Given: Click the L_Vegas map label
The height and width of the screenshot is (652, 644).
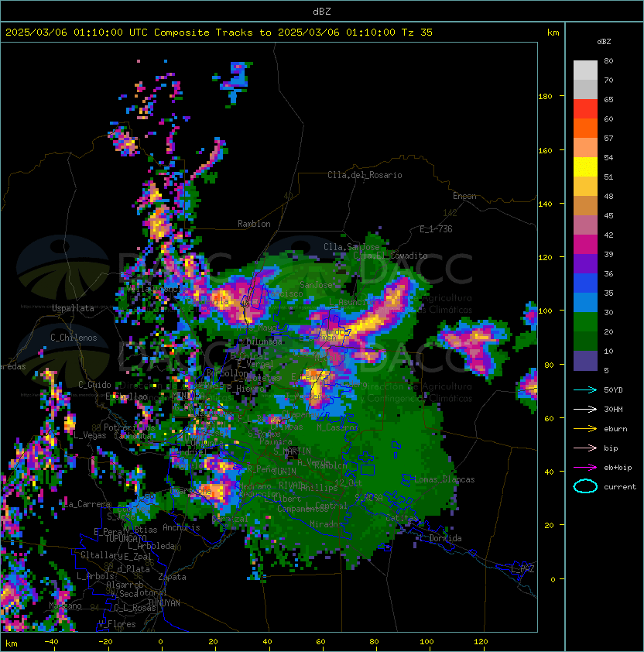Looking at the screenshot, I should (x=90, y=435).
